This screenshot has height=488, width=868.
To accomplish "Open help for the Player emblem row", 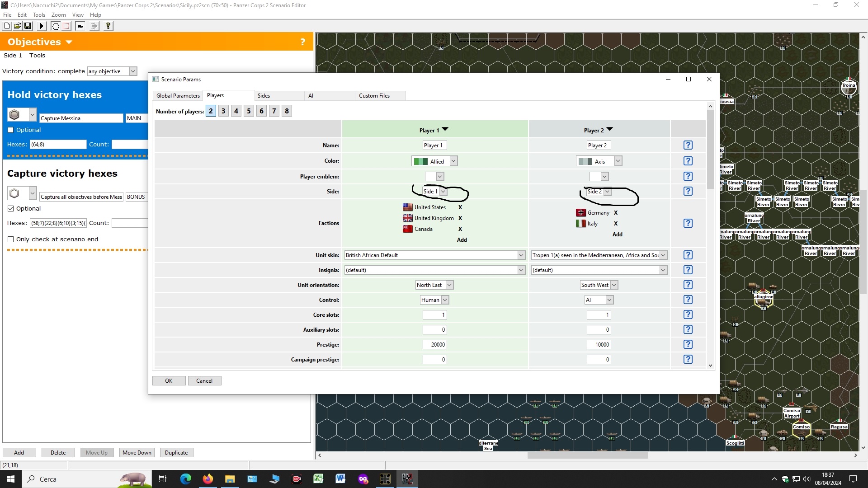I will pos(688,176).
